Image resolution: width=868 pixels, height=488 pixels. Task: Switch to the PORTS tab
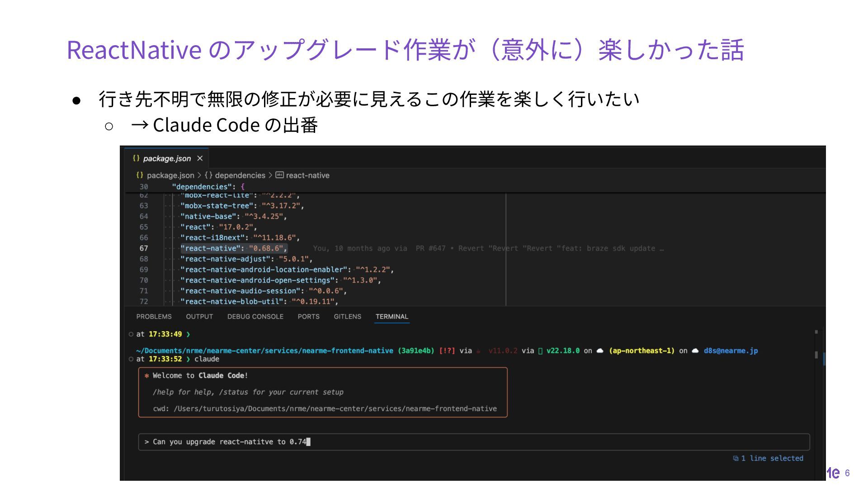click(x=308, y=317)
